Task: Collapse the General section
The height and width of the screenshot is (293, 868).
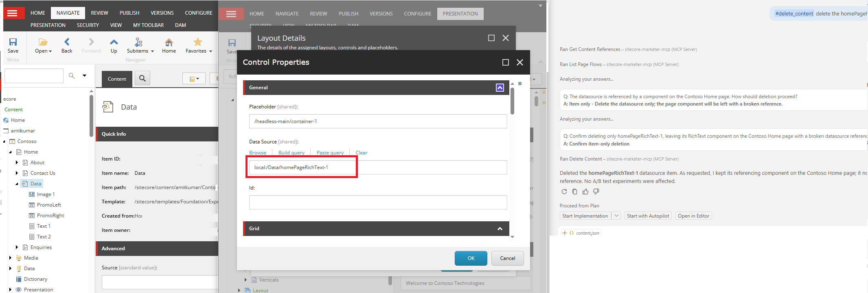Action: coord(500,88)
